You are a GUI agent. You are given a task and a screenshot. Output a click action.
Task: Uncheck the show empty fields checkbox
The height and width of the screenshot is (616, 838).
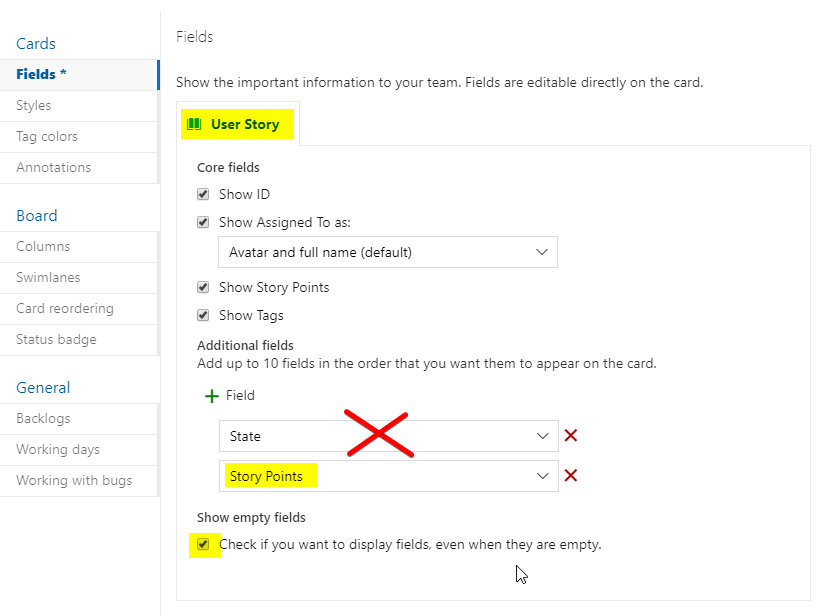pyautogui.click(x=204, y=545)
